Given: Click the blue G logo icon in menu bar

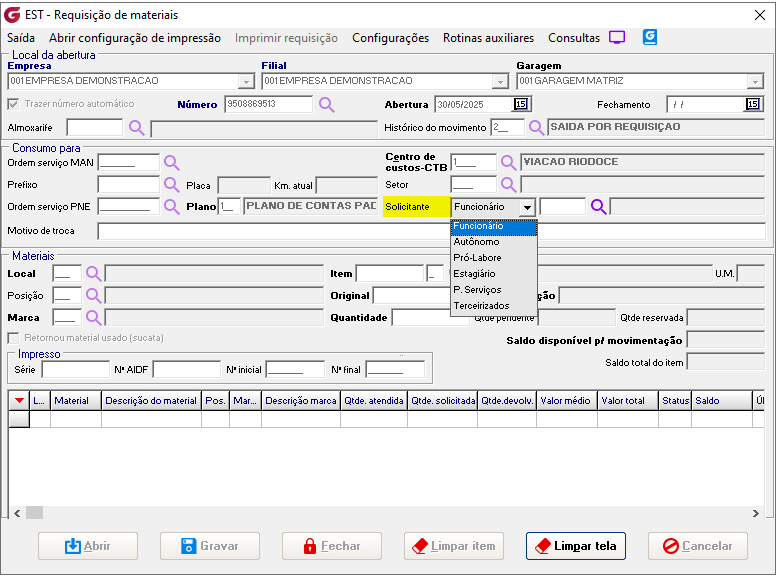Looking at the screenshot, I should (x=650, y=37).
